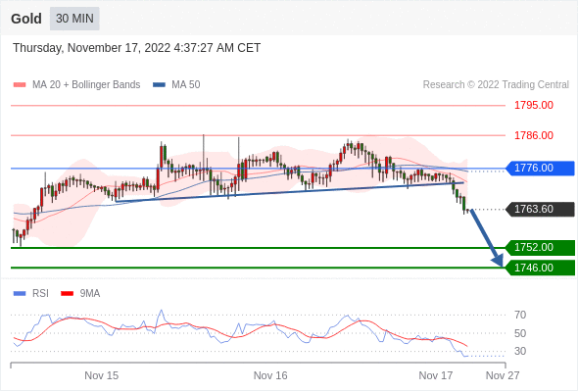Image resolution: width=578 pixels, height=392 pixels.
Task: Click the red 1786.00 resistance label
Action: click(534, 135)
